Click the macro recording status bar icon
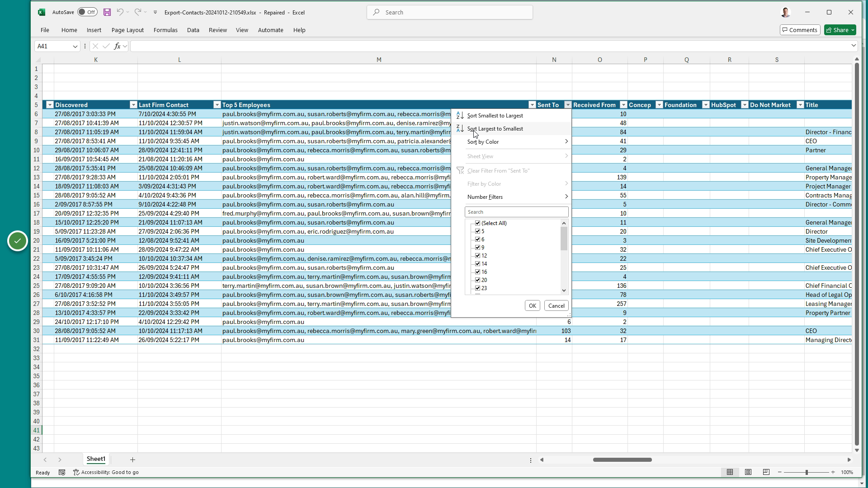Image resolution: width=868 pixels, height=488 pixels. pos(62,472)
